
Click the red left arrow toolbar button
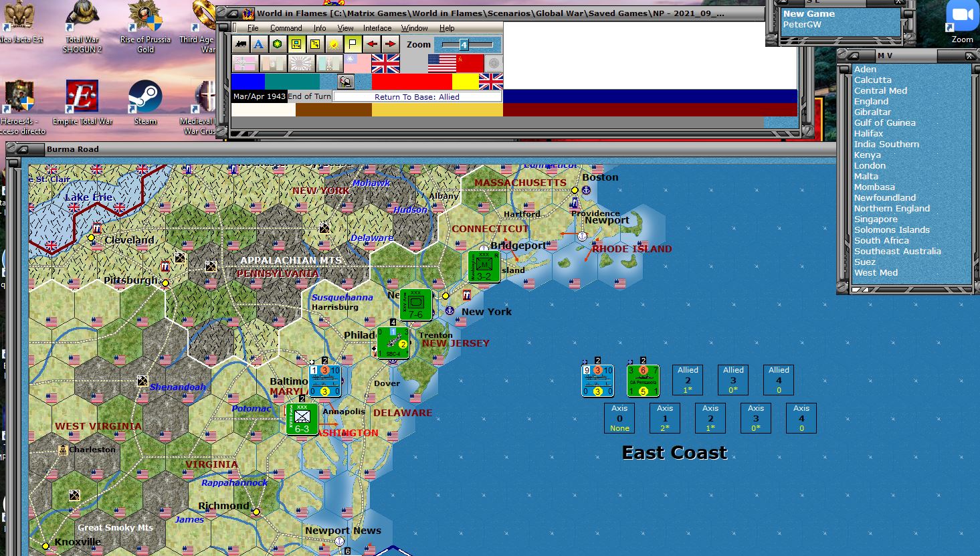(x=371, y=44)
